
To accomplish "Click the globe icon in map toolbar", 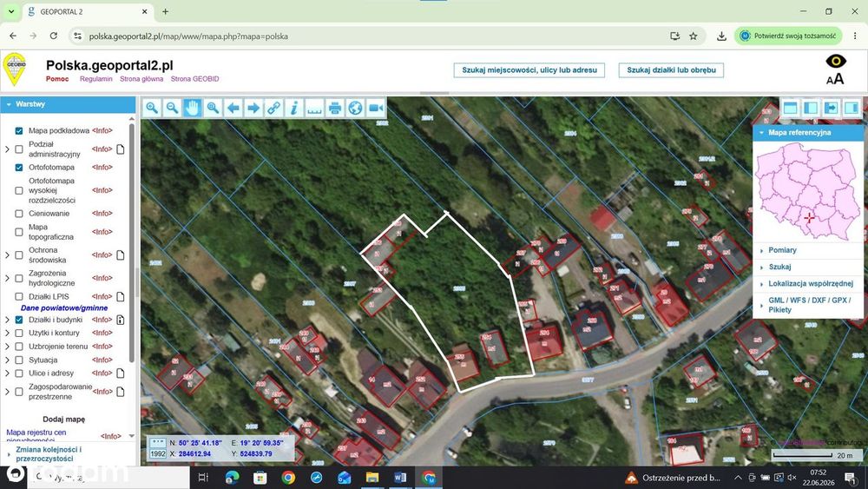I will (x=355, y=108).
